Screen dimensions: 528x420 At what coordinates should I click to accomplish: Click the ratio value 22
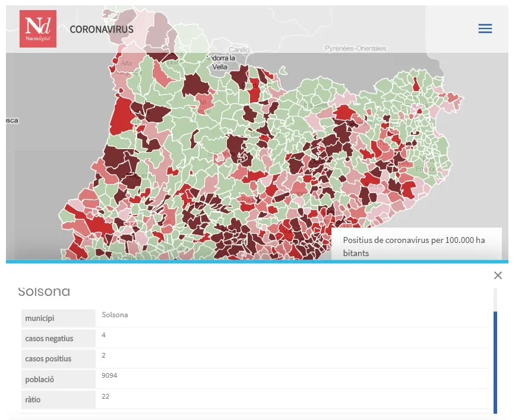[x=105, y=396]
